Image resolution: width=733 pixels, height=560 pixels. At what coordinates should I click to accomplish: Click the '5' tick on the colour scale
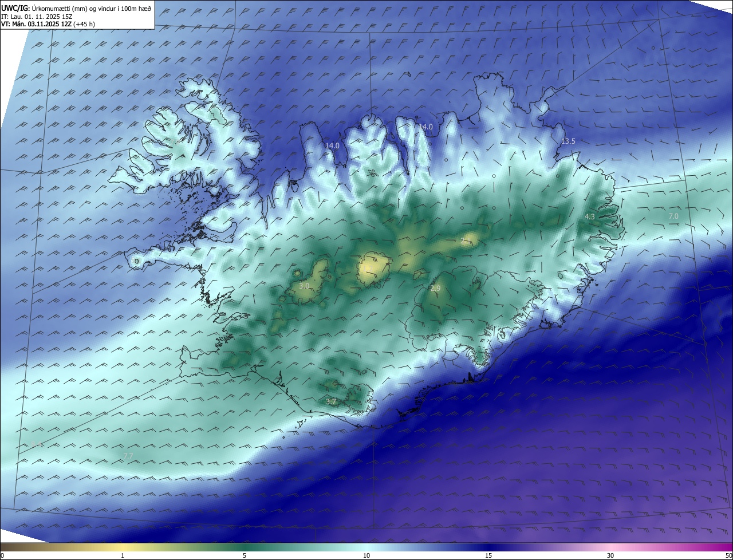pyautogui.click(x=245, y=555)
